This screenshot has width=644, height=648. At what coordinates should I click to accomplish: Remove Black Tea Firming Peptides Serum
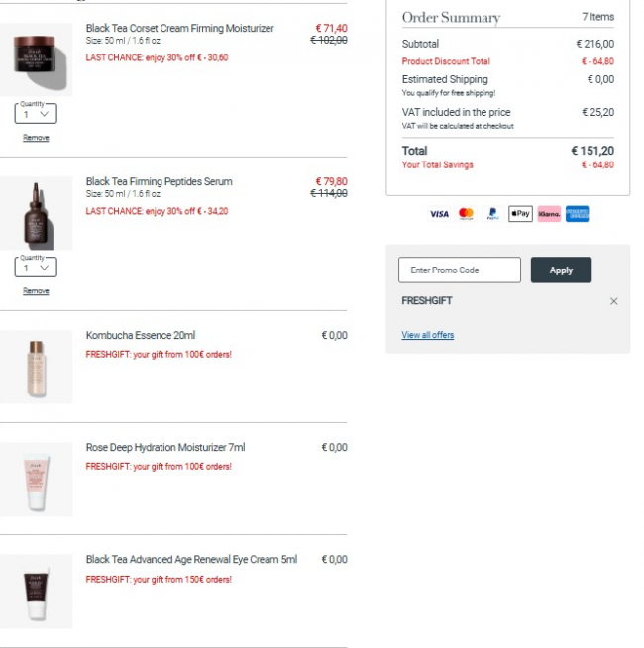pyautogui.click(x=36, y=291)
